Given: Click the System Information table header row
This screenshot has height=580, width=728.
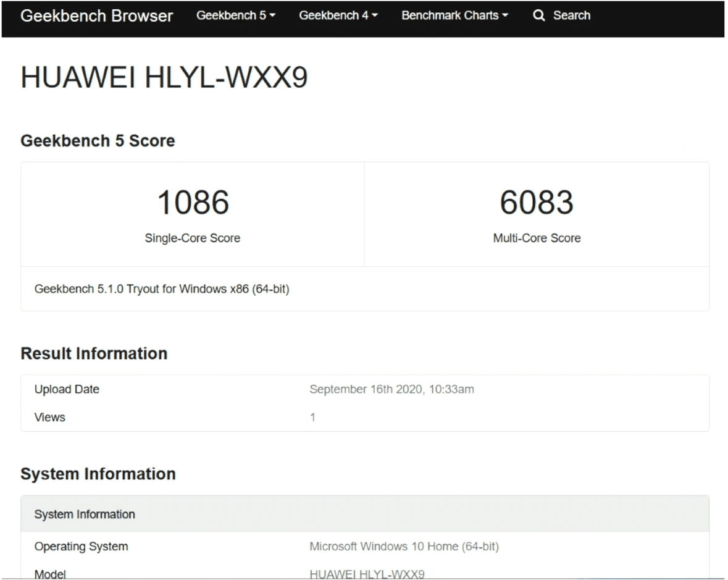Looking at the screenshot, I should (x=365, y=514).
